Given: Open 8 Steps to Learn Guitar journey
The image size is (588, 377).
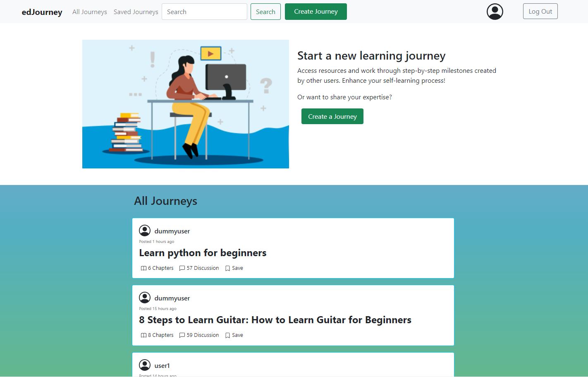Looking at the screenshot, I should pos(275,320).
